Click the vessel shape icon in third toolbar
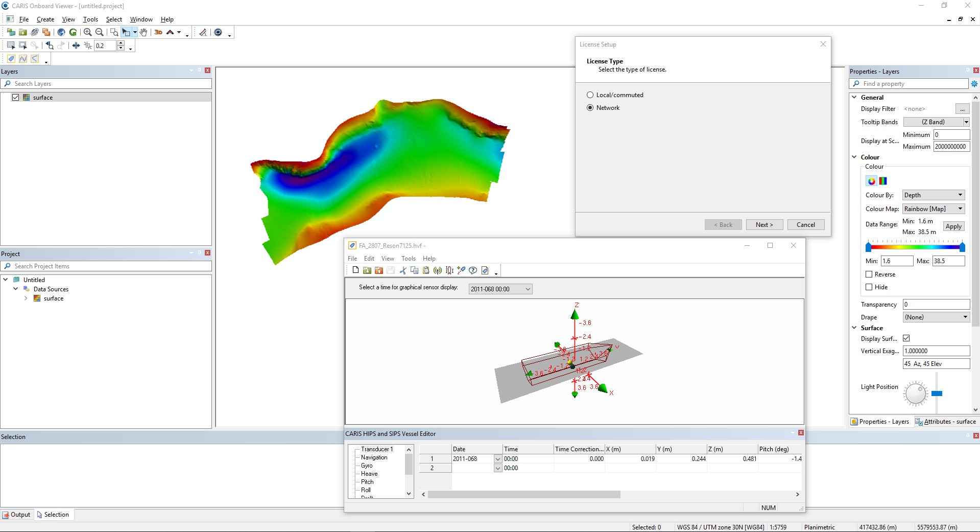The width and height of the screenshot is (980, 532). (x=11, y=59)
